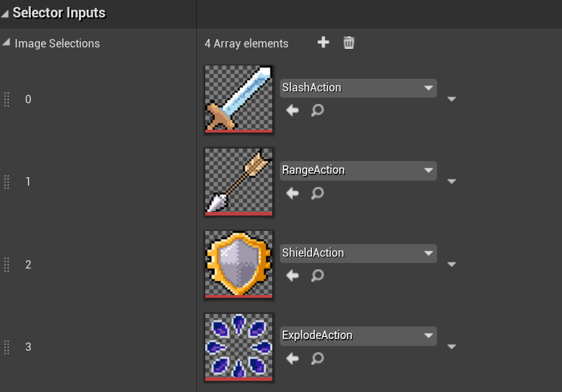
Task: Browse to SlashAction asset with magnifier icon
Action: coord(318,110)
